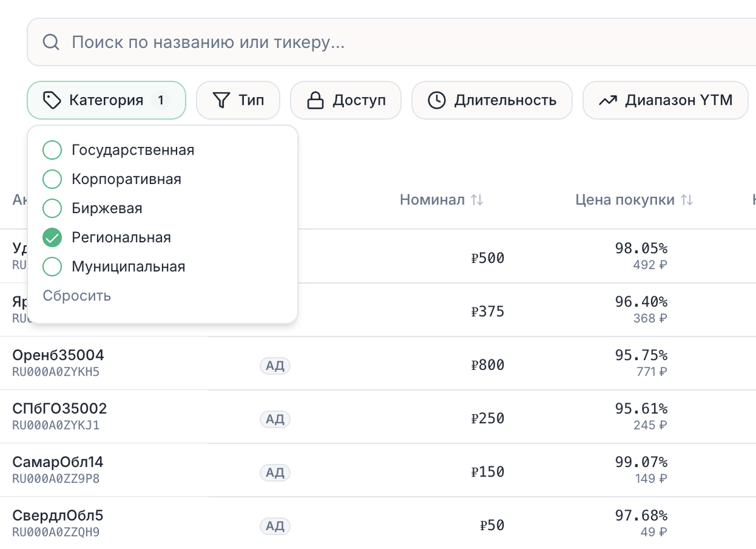The image size is (756, 549).
Task: Click the clock icon on Длительность filter
Action: point(437,100)
